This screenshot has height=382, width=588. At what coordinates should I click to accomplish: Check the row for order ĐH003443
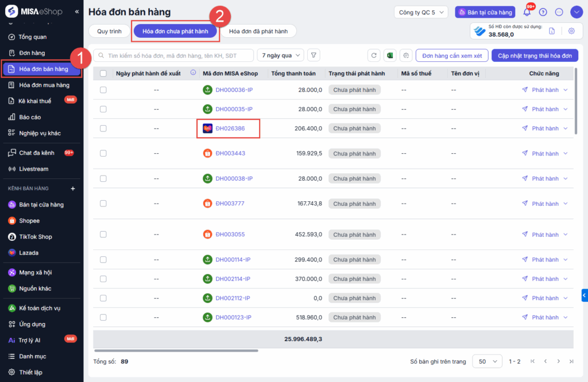103,154
